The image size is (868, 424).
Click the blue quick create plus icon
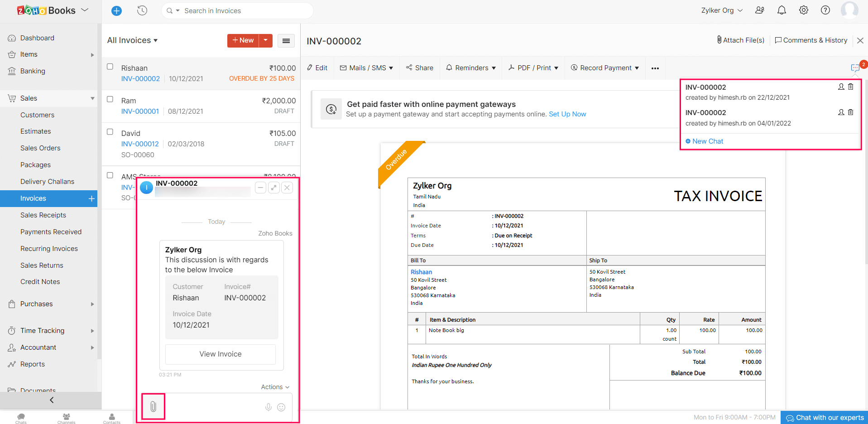pyautogui.click(x=116, y=11)
